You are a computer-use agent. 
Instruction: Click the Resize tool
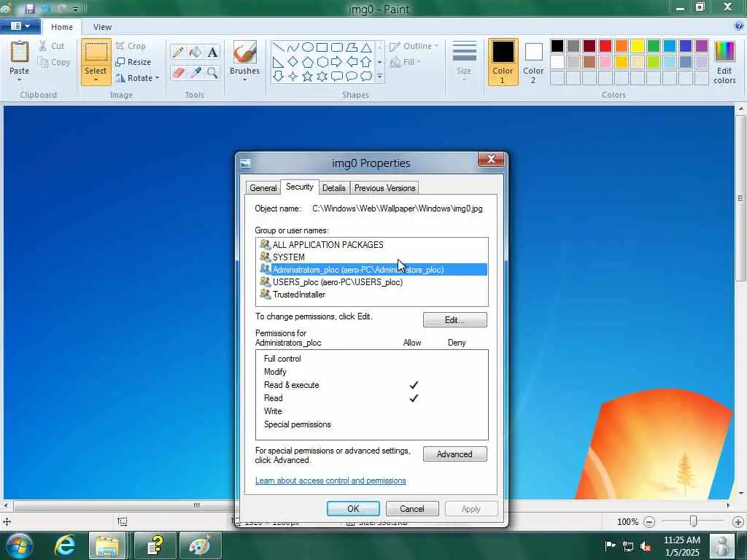[x=133, y=62]
